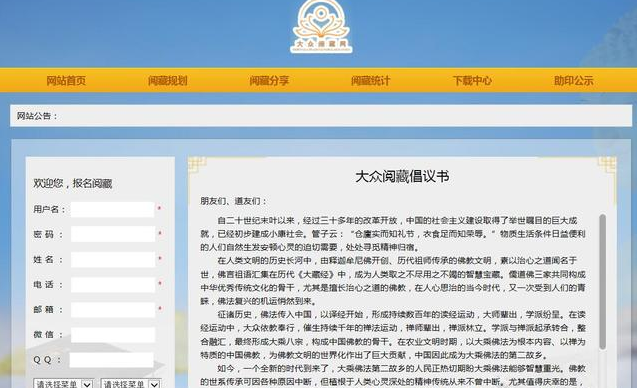This screenshot has height=388, width=637.
Task: Click the 电话 input box
Action: [x=113, y=285]
